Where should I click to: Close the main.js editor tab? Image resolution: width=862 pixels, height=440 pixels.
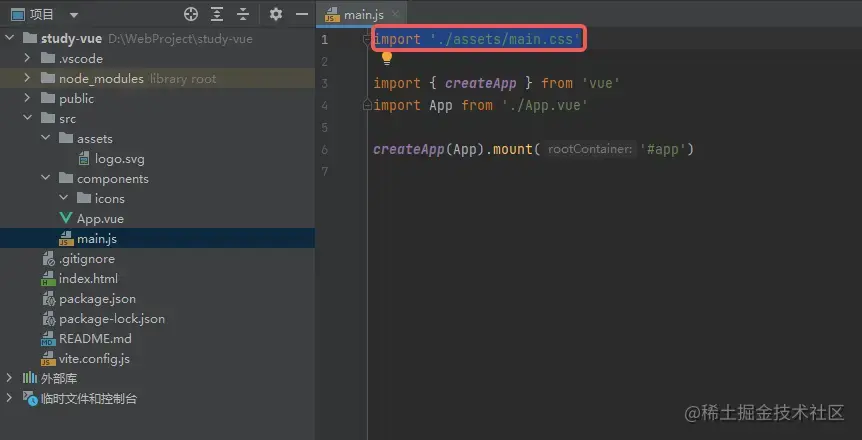(x=395, y=15)
